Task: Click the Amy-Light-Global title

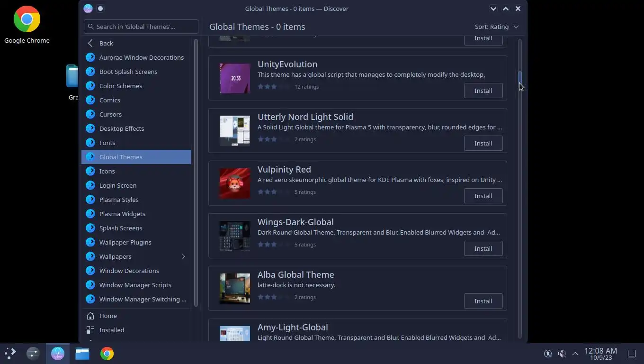Action: pos(293,327)
